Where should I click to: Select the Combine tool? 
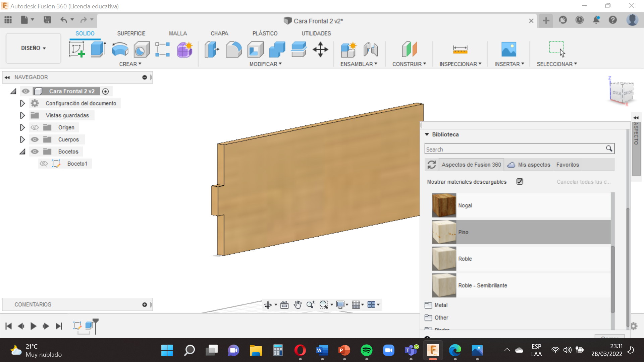[277, 49]
